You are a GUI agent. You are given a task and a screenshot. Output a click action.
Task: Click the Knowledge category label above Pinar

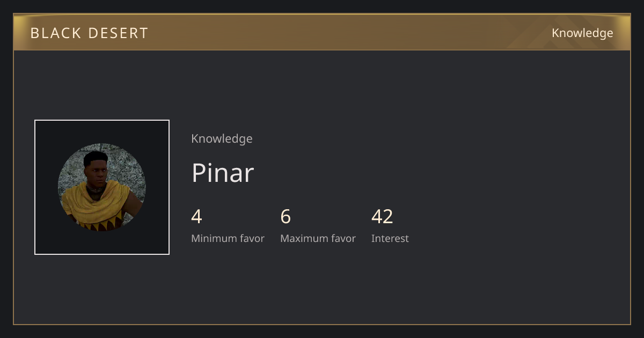[x=222, y=138]
